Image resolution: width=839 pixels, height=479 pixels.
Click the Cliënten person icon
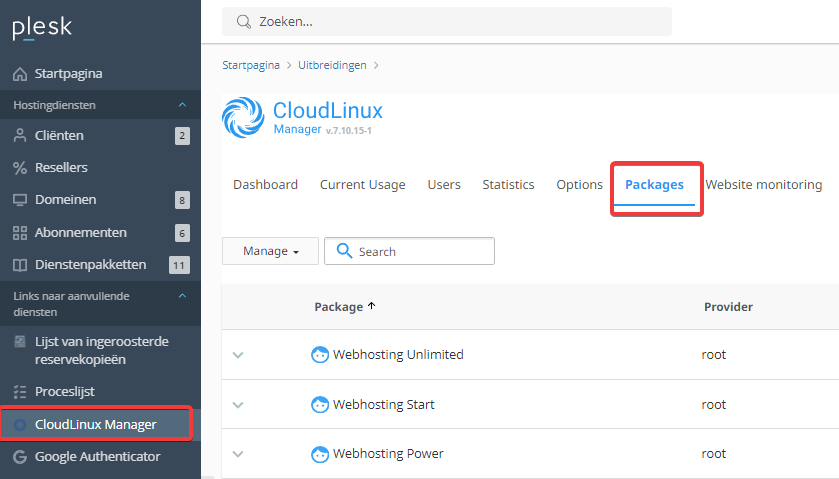(20, 135)
